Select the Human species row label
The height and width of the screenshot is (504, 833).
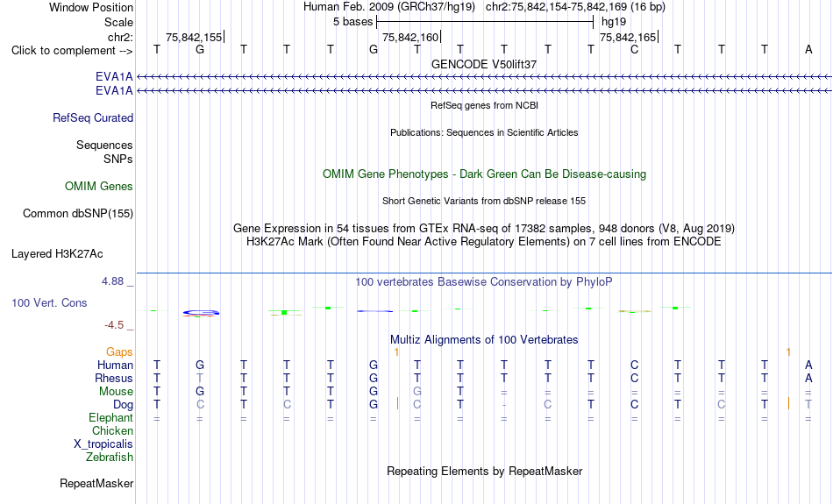click(115, 366)
